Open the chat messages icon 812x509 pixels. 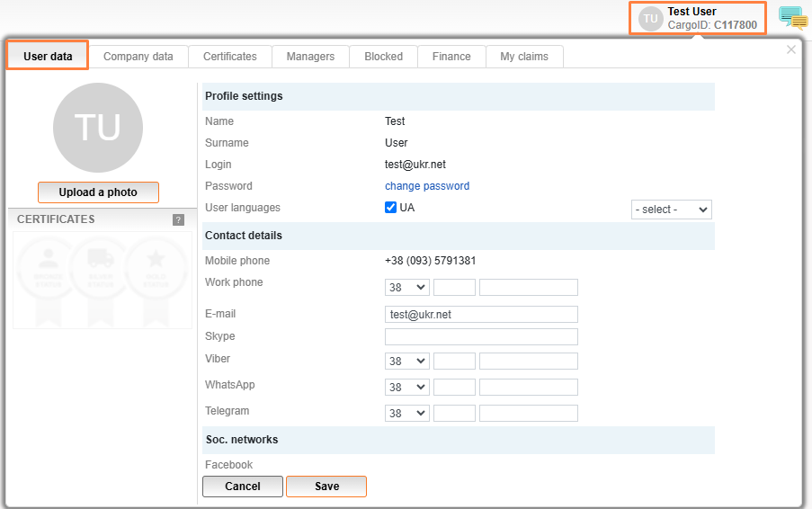click(x=792, y=18)
